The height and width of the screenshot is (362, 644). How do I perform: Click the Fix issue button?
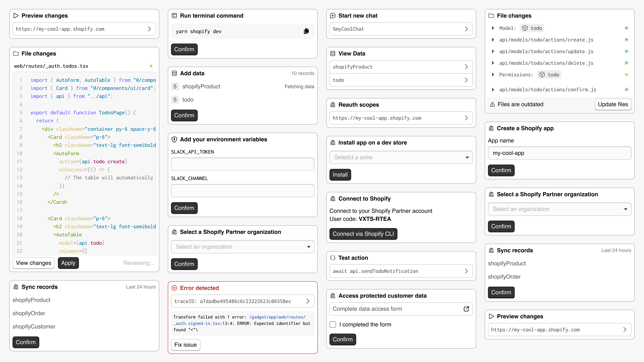coord(185,345)
